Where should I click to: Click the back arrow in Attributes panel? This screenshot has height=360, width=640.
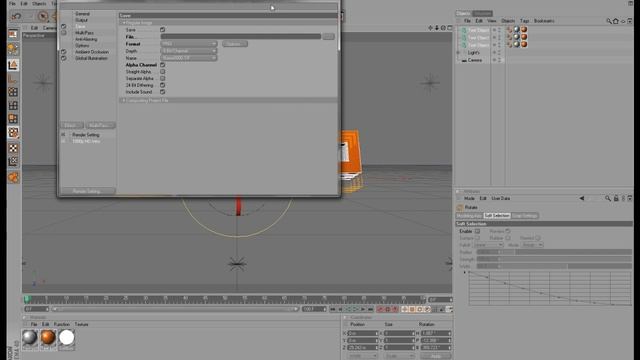click(582, 198)
